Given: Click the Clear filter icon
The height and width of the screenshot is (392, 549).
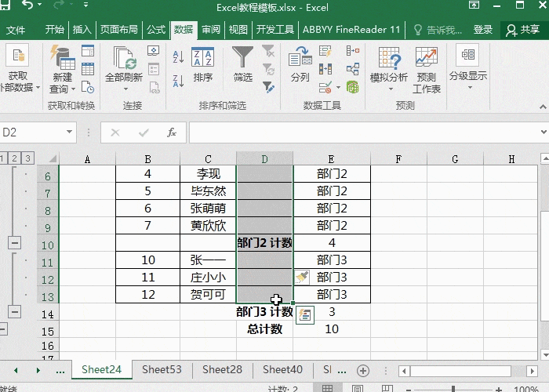Looking at the screenshot, I should click(x=268, y=51).
